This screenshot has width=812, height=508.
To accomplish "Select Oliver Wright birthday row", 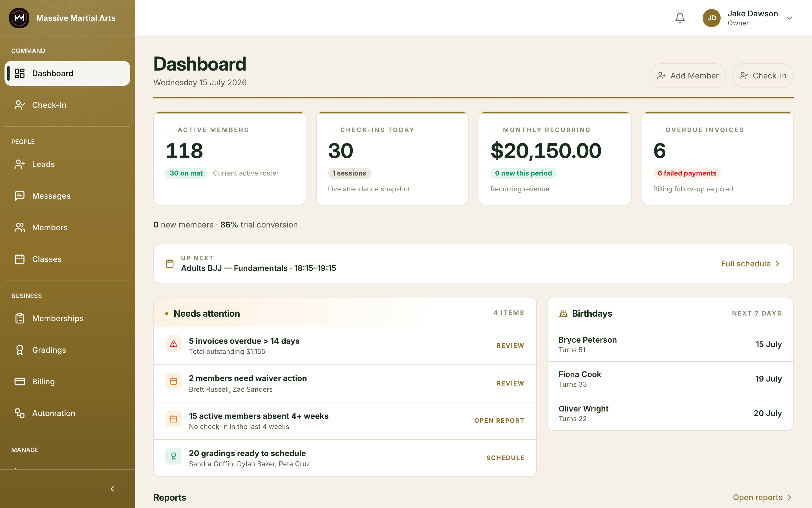I will tap(670, 413).
